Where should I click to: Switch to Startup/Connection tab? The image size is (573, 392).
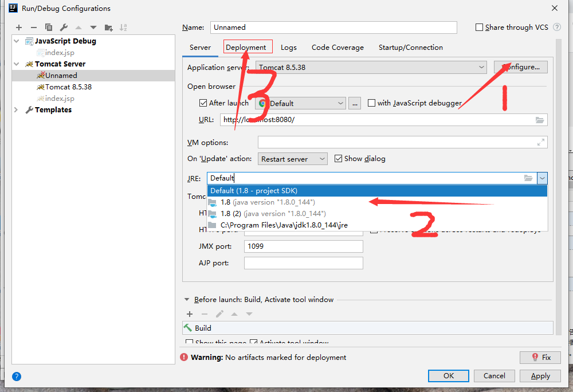411,48
